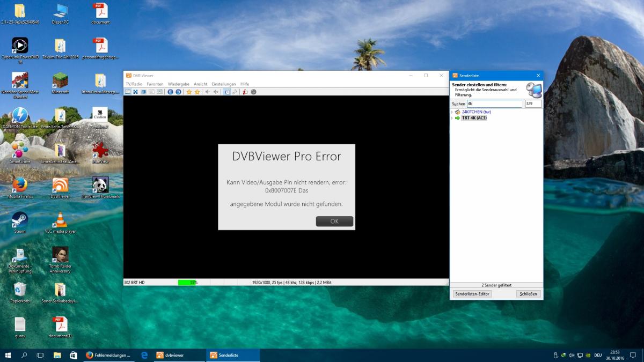Viewport: 644px width, 362px height.
Task: Click the EPG icon in DVB Viewer toolbar
Action: tap(159, 92)
